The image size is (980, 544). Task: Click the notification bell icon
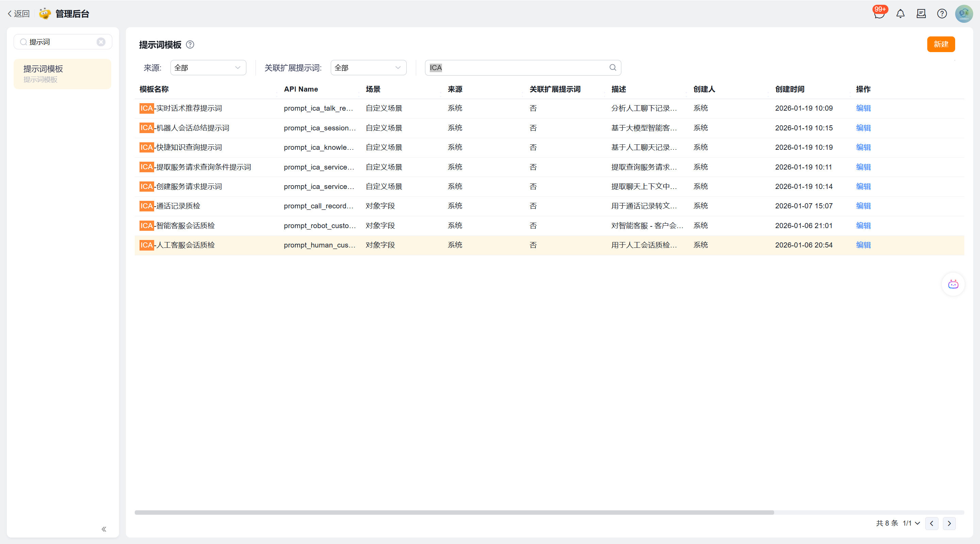coord(900,14)
